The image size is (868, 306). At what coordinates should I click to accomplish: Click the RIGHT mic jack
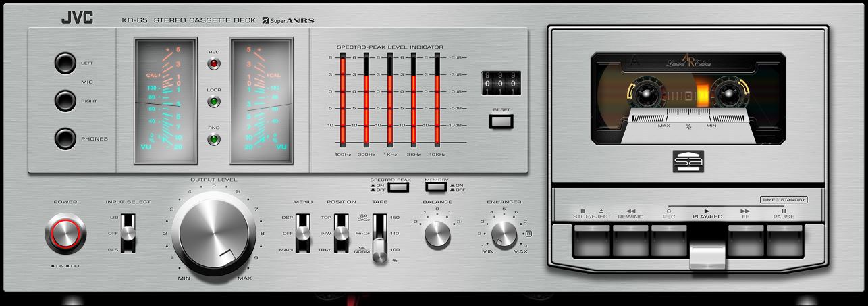tap(65, 101)
